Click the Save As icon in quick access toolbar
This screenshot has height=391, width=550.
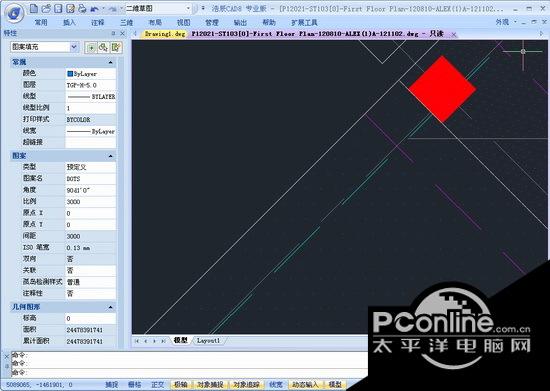point(70,8)
